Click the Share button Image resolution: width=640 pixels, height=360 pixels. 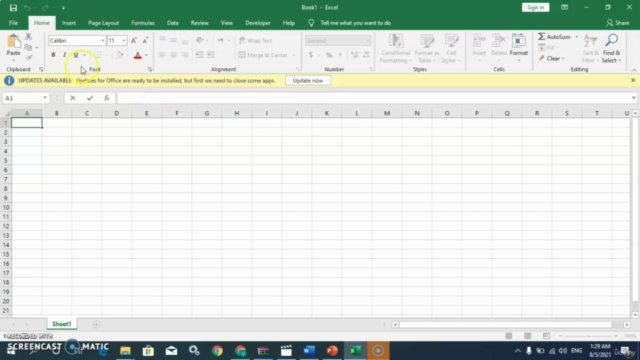pyautogui.click(x=618, y=23)
